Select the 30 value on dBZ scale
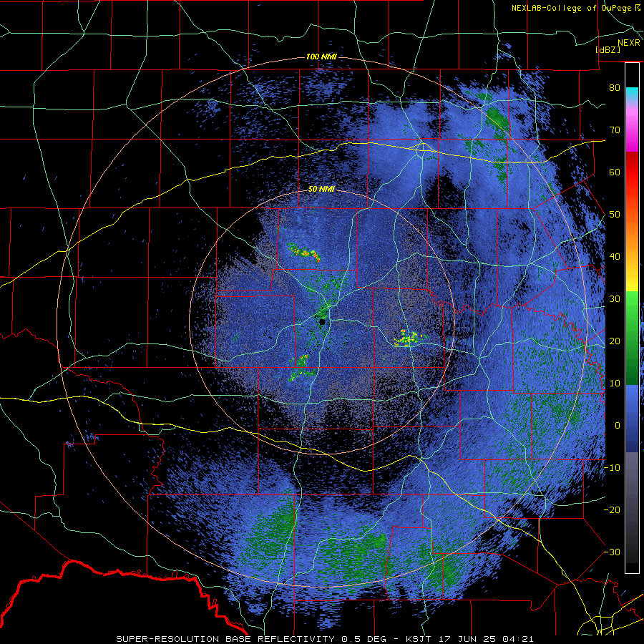This screenshot has width=644, height=644. click(x=615, y=298)
